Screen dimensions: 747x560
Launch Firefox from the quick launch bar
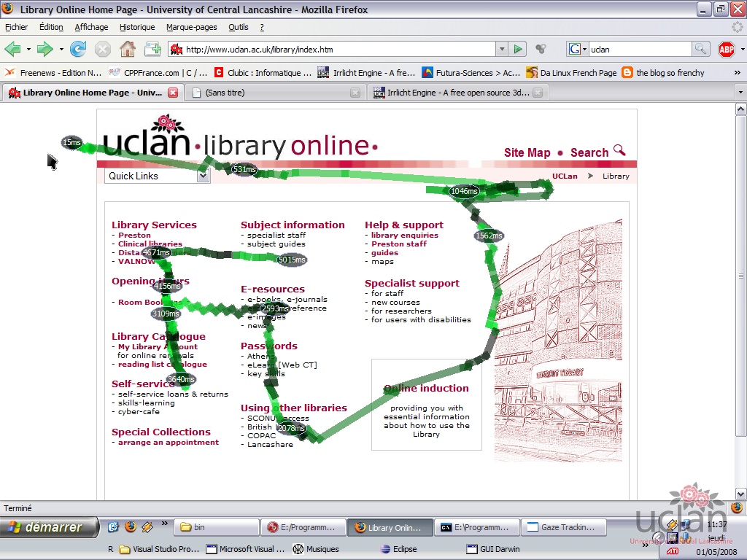130,526
